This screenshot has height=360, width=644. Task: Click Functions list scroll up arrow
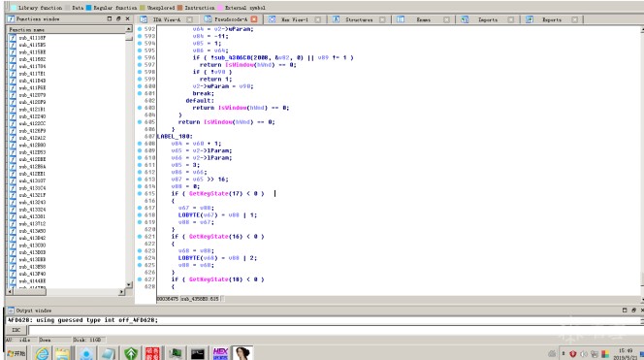pos(129,29)
